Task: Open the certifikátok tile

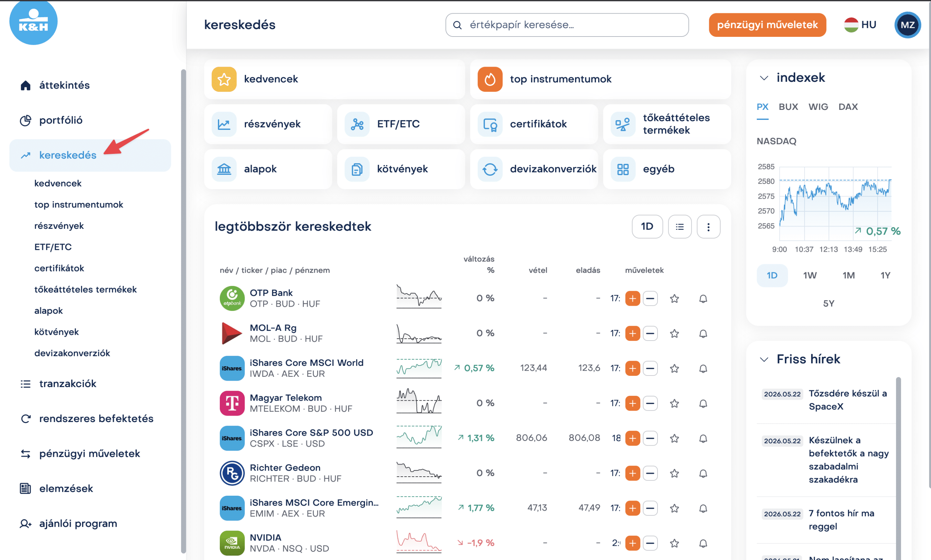Action: [x=534, y=124]
